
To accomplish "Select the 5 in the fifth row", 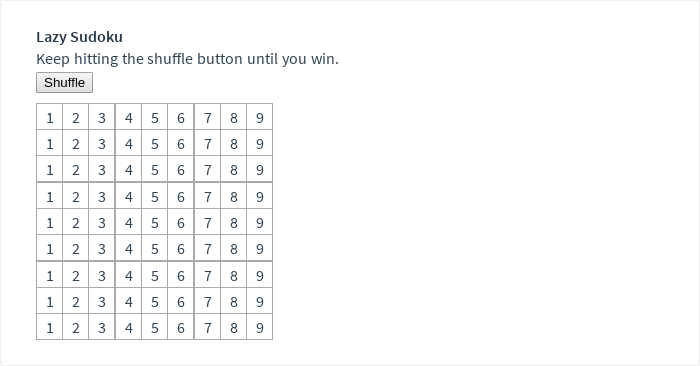I will click(154, 222).
